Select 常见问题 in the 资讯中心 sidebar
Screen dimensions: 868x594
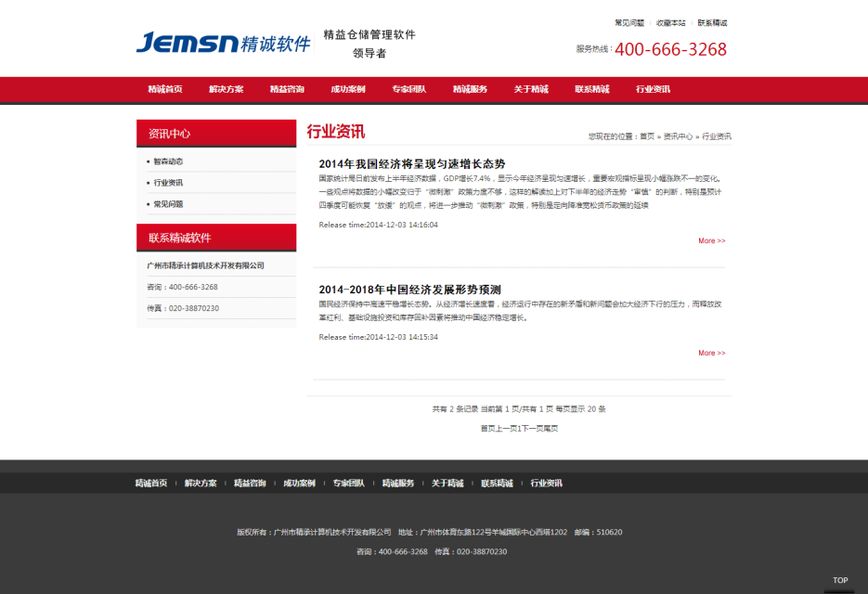(168, 204)
